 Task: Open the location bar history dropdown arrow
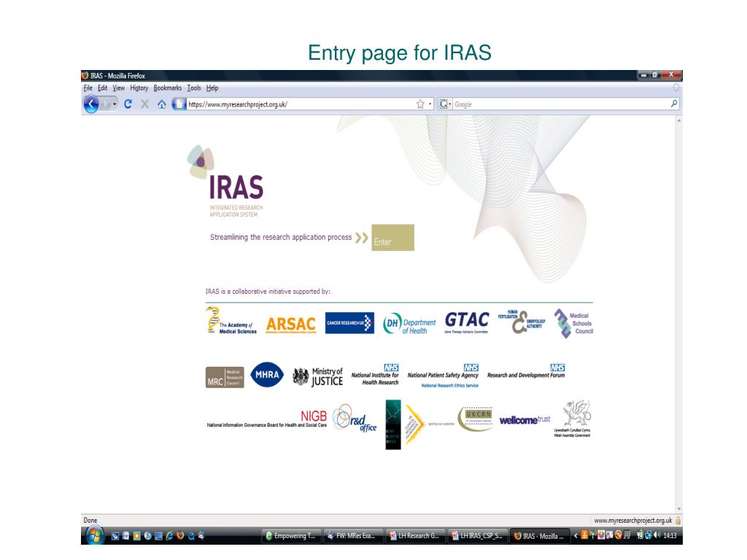(430, 104)
